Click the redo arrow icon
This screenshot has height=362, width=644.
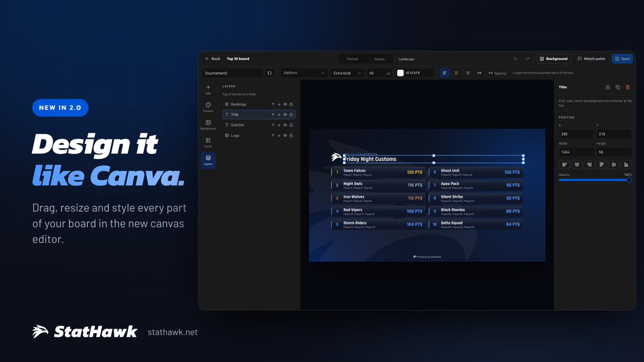pos(527,59)
